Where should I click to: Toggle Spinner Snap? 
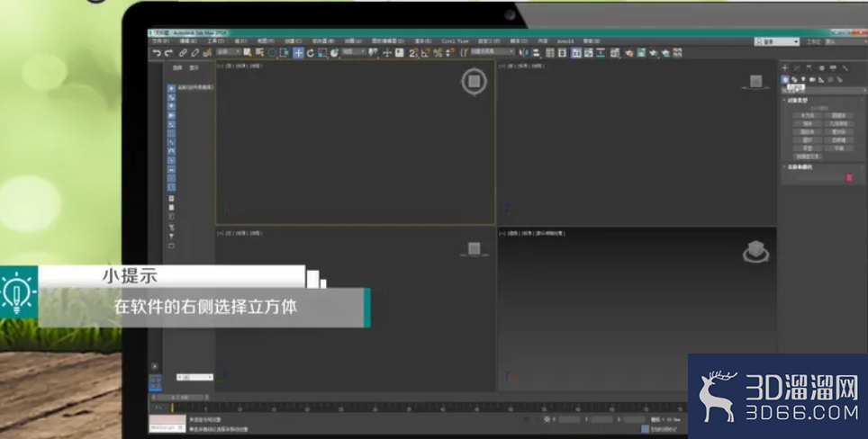[450, 52]
